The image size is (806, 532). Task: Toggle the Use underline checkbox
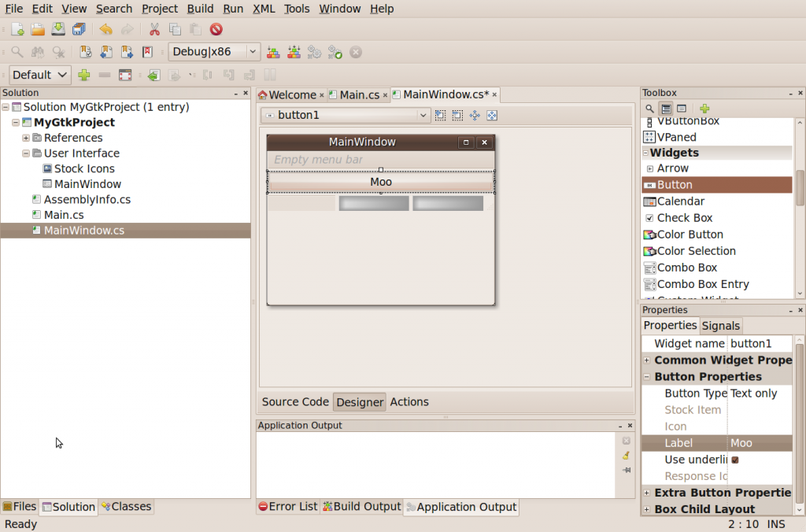tap(735, 460)
